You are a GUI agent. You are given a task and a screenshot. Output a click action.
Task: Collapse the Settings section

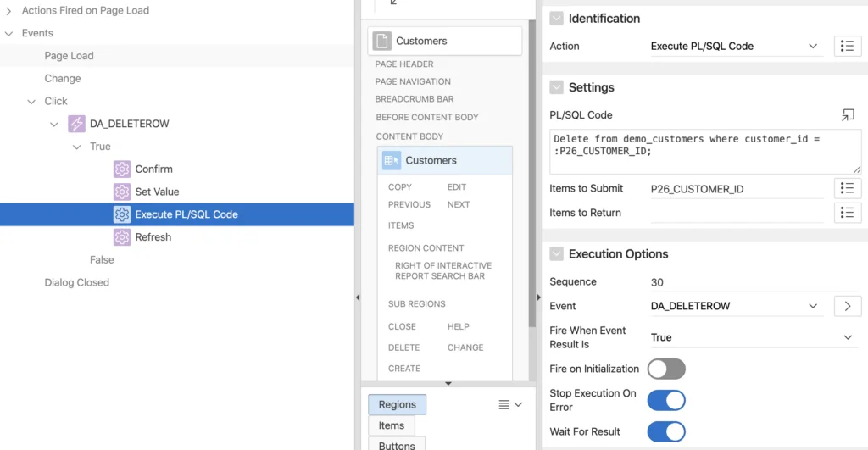[556, 87]
